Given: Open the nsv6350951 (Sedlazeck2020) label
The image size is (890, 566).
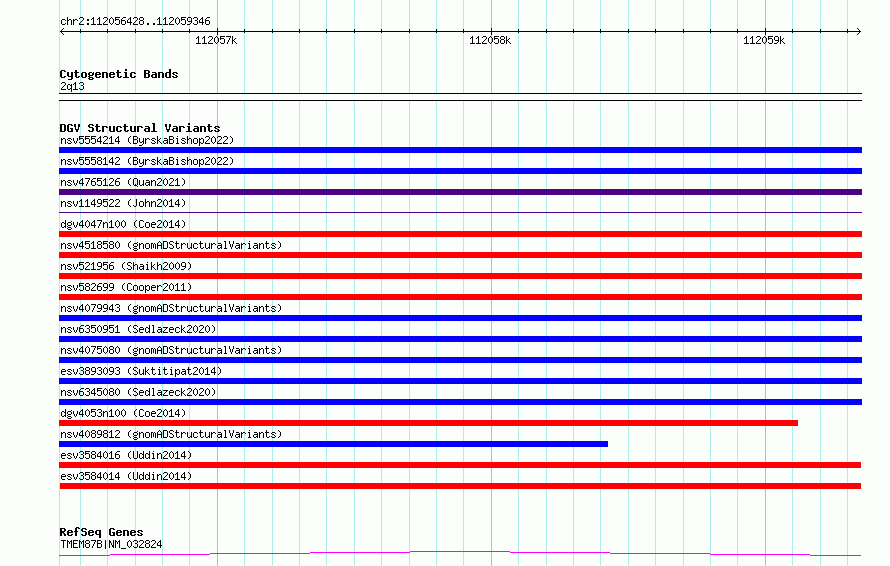Looking at the screenshot, I should 138,329.
